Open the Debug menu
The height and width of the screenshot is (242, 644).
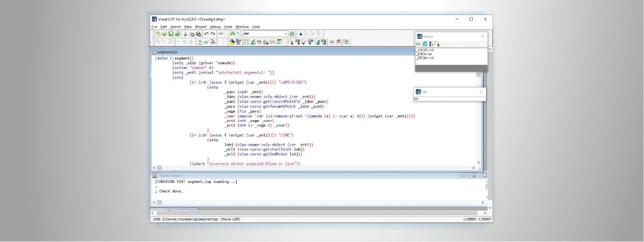click(x=215, y=27)
